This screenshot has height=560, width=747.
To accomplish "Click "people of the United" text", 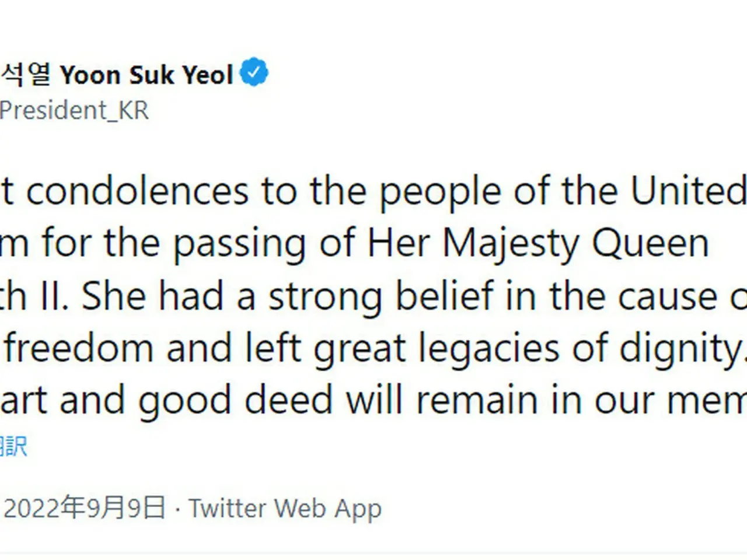I will point(563,192).
